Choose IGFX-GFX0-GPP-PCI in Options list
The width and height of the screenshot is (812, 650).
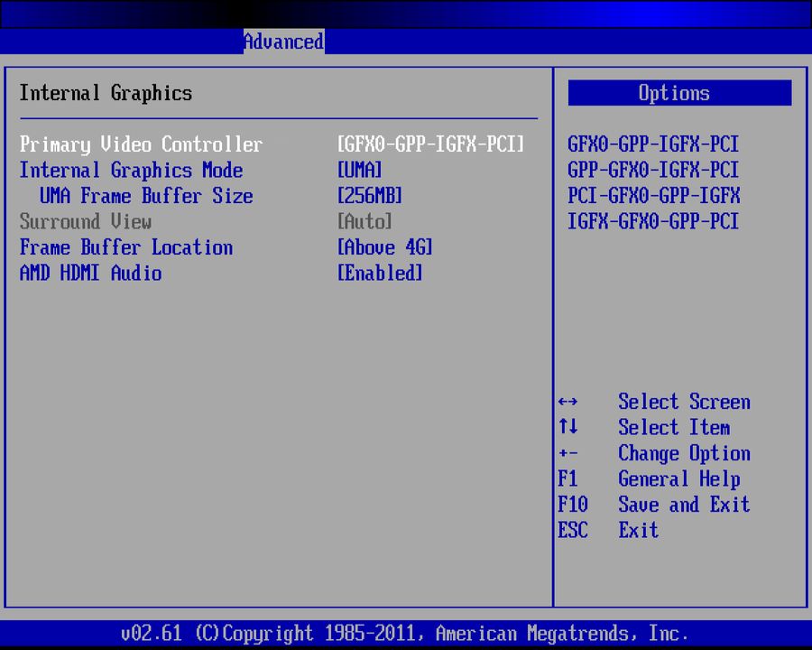[653, 222]
